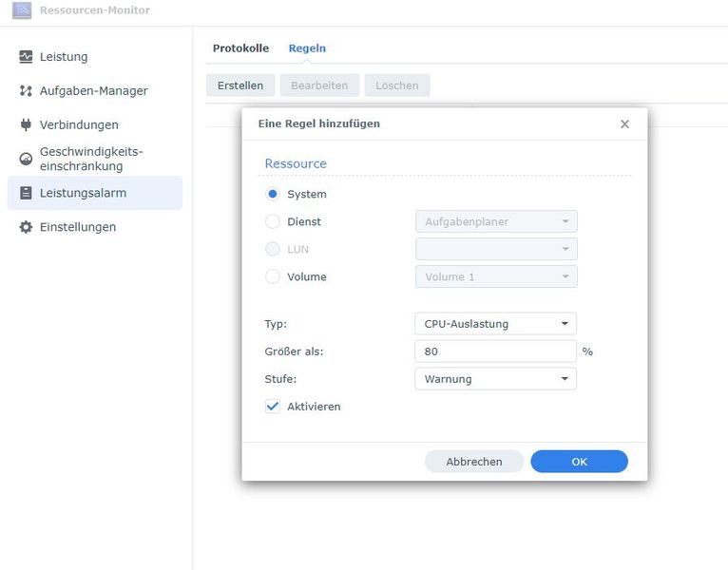728x570 pixels.
Task: Click the Löschen button
Action: click(x=397, y=85)
